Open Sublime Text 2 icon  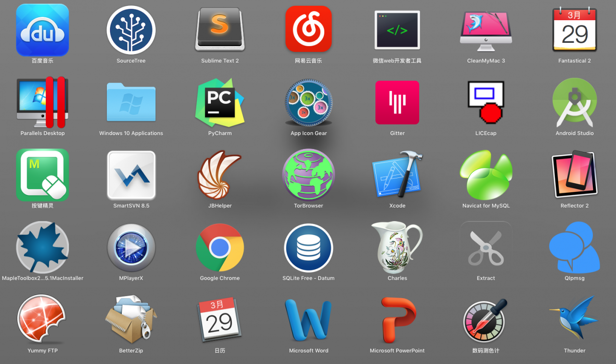[220, 29]
